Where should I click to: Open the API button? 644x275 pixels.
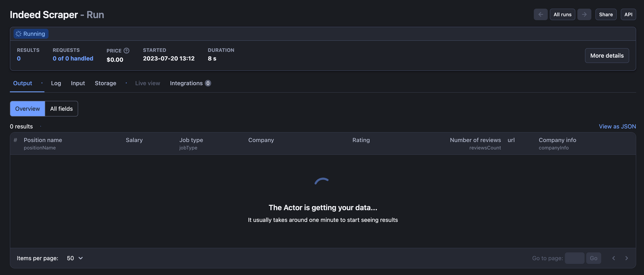629,15
